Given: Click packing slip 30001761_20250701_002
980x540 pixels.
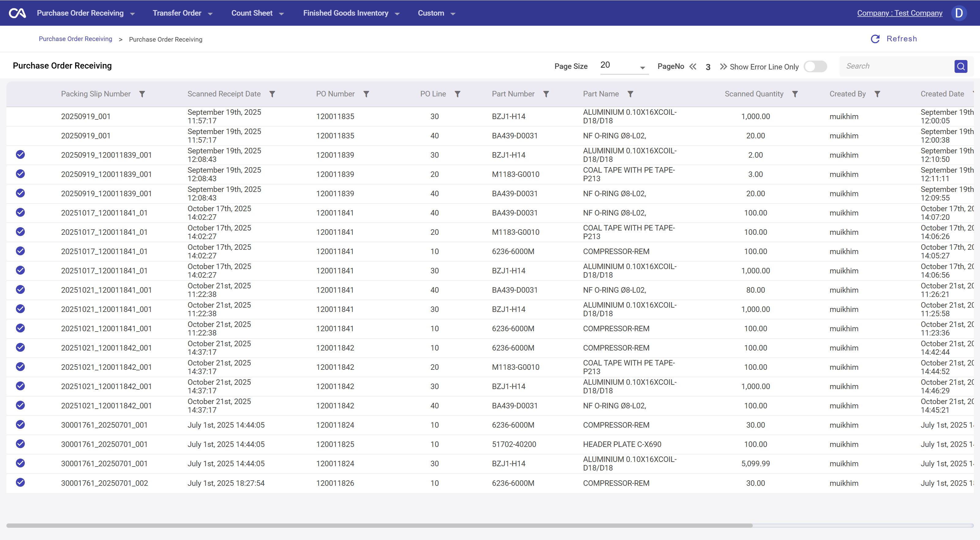Looking at the screenshot, I should click(104, 483).
